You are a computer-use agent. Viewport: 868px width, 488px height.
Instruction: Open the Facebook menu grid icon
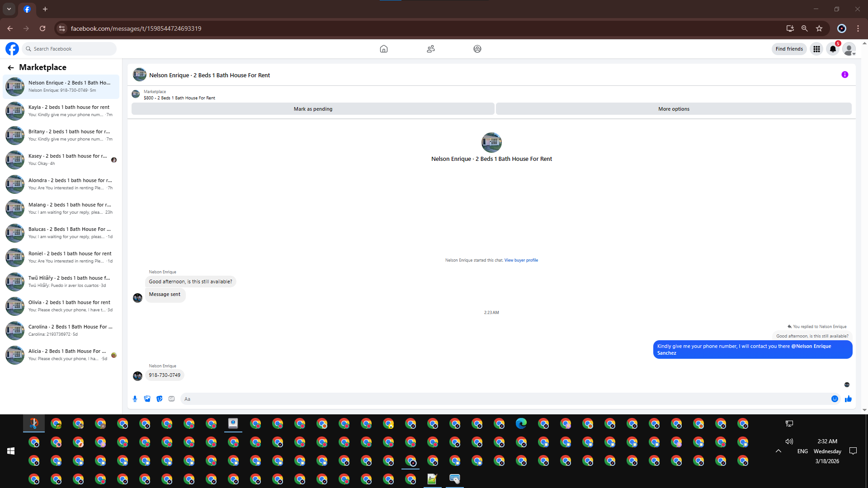pos(816,49)
